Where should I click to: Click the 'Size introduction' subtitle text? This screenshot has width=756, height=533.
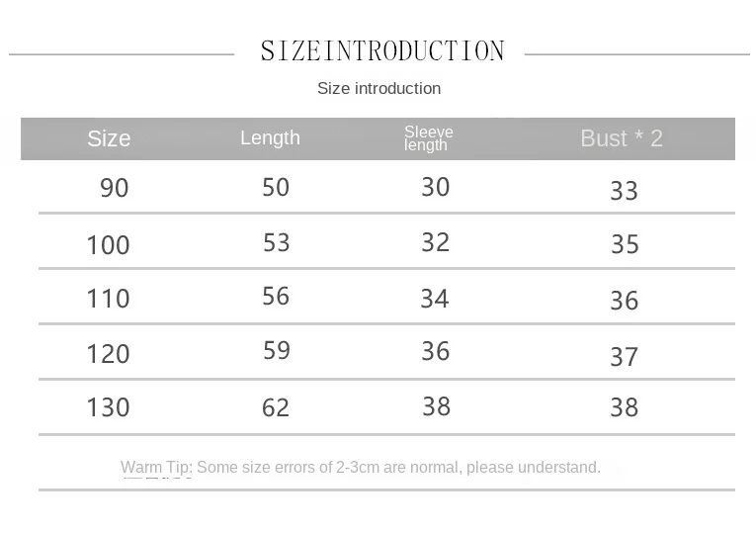click(x=378, y=89)
